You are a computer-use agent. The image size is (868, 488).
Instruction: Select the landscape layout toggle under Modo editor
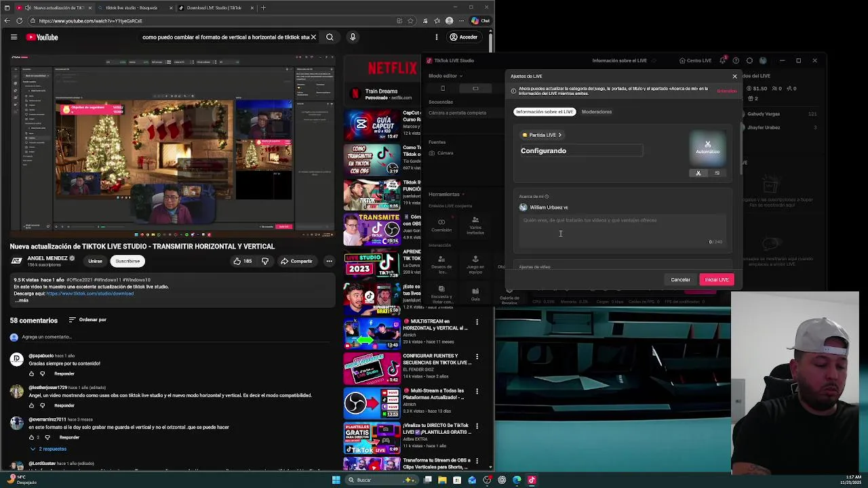click(475, 88)
